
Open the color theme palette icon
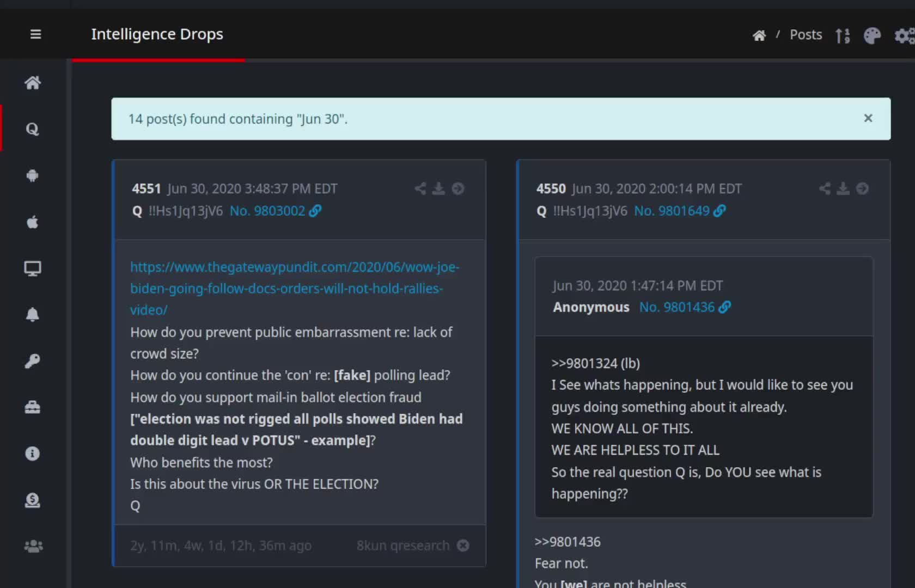pyautogui.click(x=872, y=36)
